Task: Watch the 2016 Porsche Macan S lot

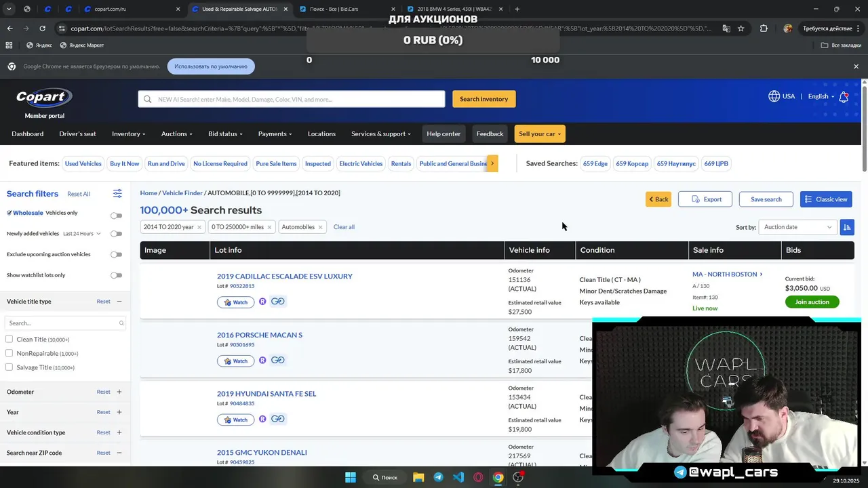Action: point(235,361)
